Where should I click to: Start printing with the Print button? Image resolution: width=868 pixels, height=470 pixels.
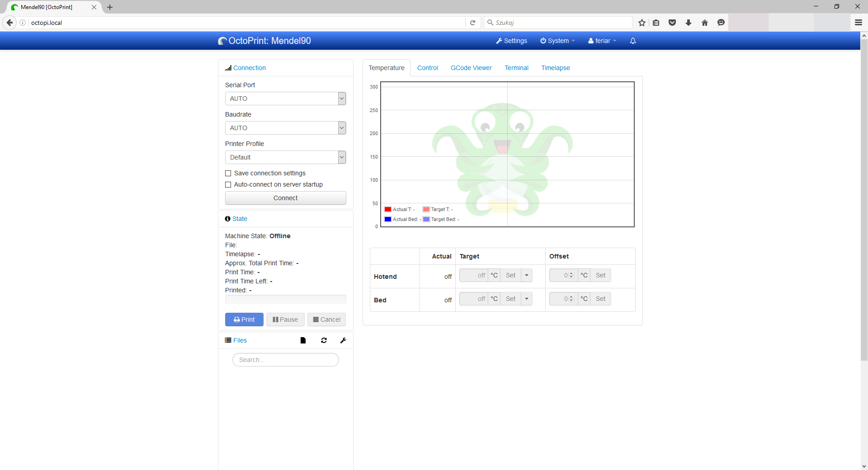244,320
